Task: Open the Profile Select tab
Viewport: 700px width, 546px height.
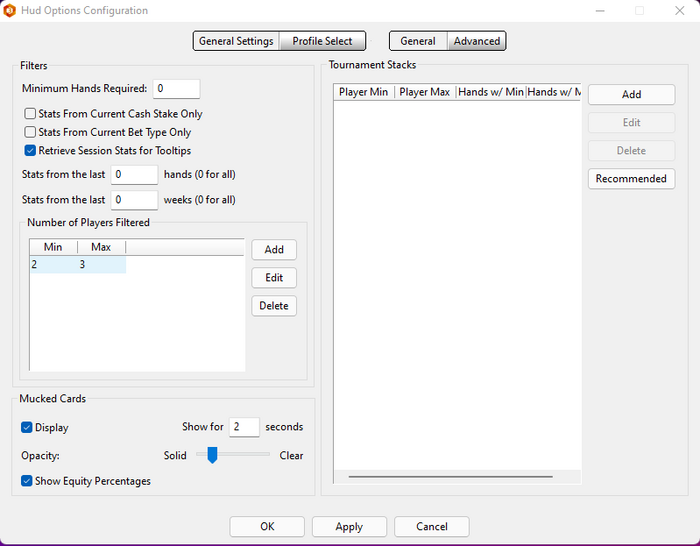Action: [x=322, y=41]
